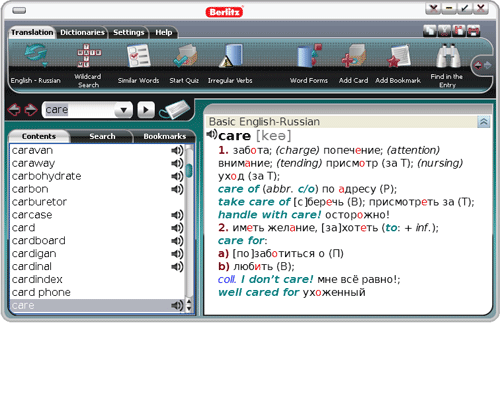Click the Add Bookmark icon
This screenshot has width=500, height=405.
pos(398,56)
